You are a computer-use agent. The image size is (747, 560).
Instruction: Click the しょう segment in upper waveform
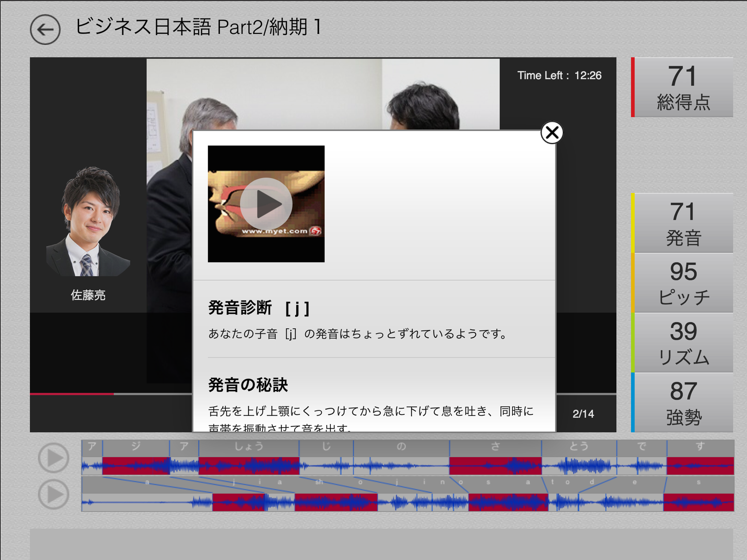pyautogui.click(x=249, y=466)
